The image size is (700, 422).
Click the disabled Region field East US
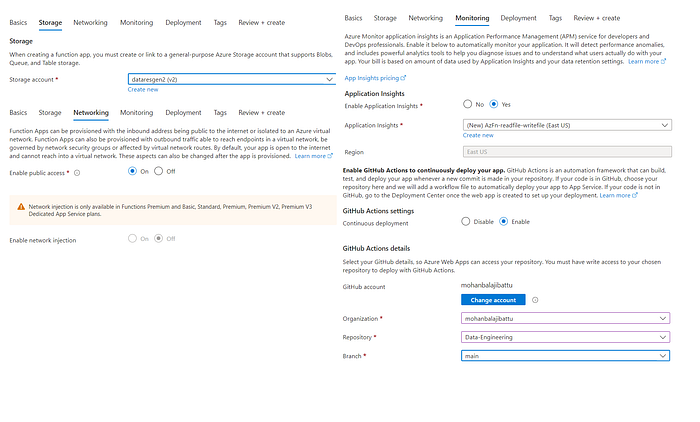click(567, 152)
